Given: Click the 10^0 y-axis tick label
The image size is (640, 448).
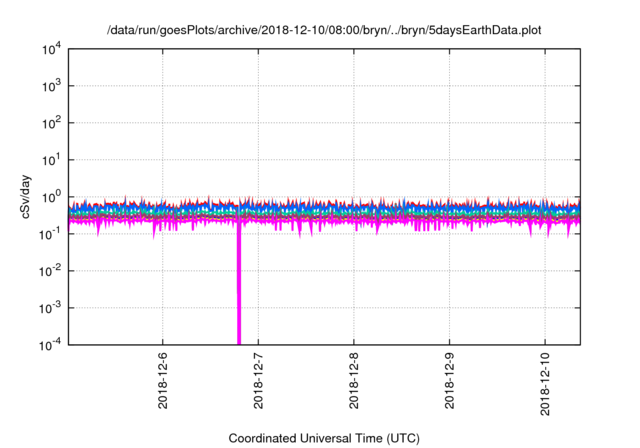Looking at the screenshot, I should click(51, 197).
